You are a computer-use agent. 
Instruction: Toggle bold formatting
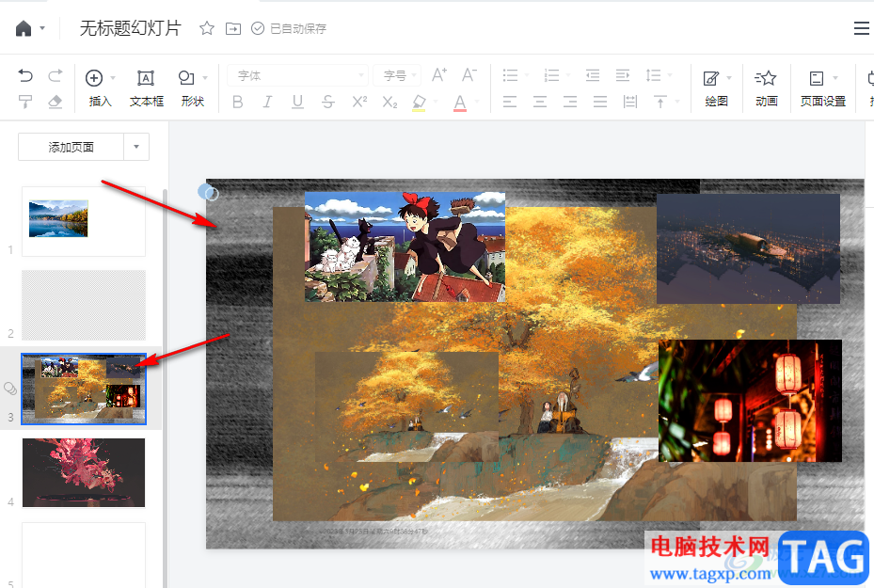(x=237, y=102)
